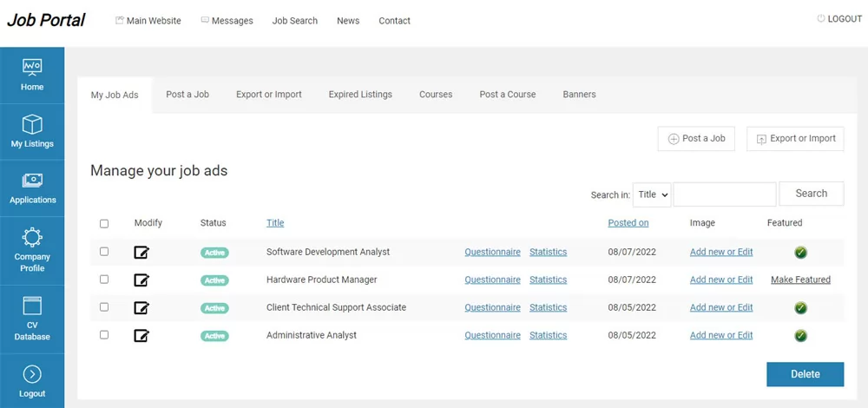This screenshot has width=868, height=408.
Task: Click the sidebar Logout arrow icon
Action: click(32, 375)
